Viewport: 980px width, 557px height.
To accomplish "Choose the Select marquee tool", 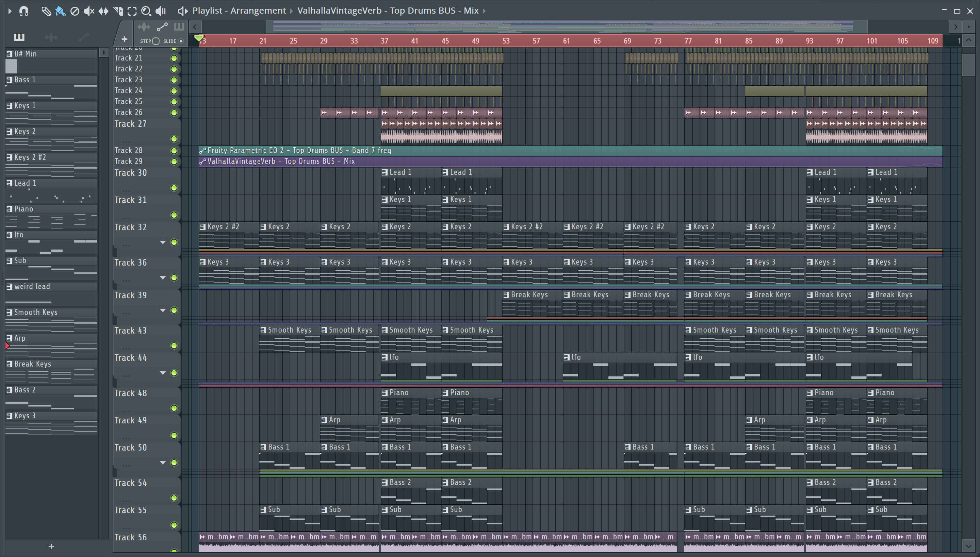I will point(132,11).
